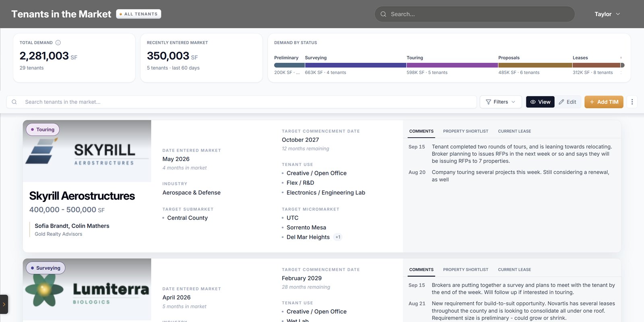The width and height of the screenshot is (644, 322).
Task: Focus the header Search field
Action: [475, 14]
